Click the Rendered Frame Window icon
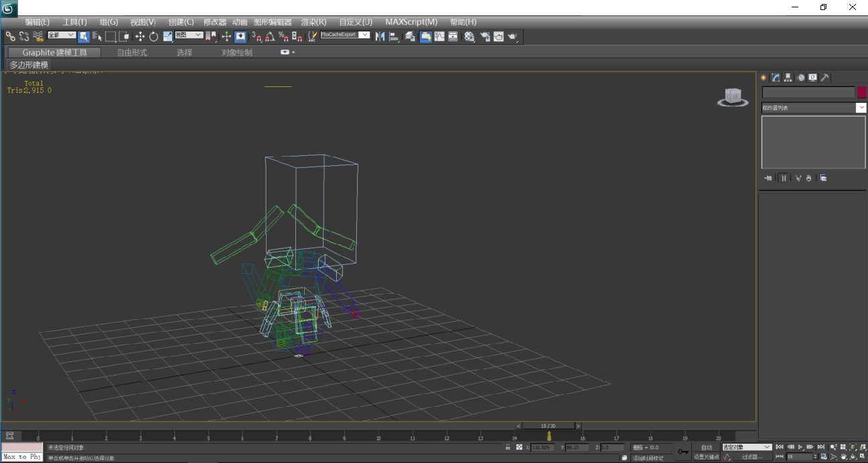Image resolution: width=868 pixels, height=463 pixels. click(499, 36)
